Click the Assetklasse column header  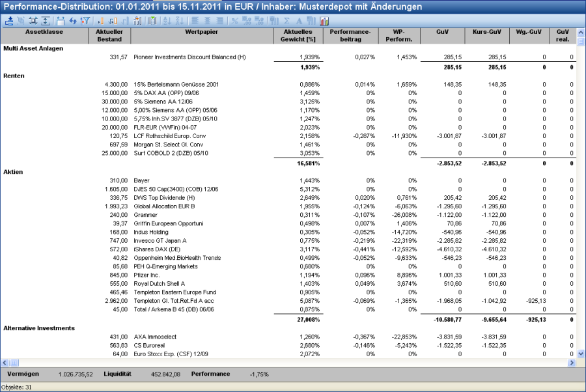click(x=45, y=35)
